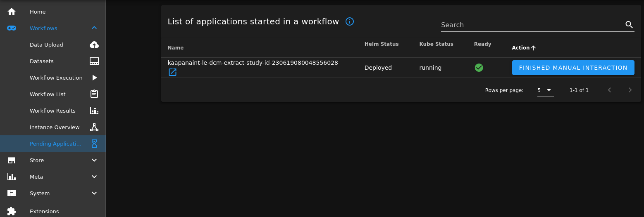
Task: Go to the Home page
Action: pos(38,12)
